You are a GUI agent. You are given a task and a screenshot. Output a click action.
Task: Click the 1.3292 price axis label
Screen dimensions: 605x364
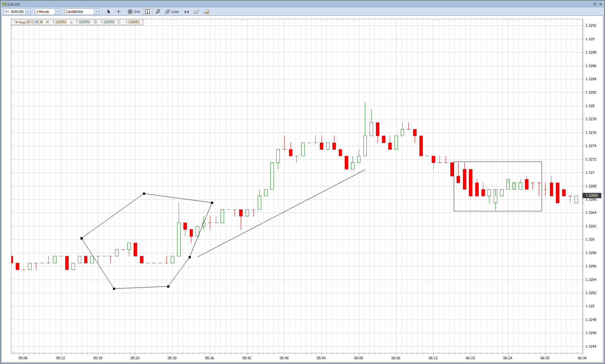pyautogui.click(x=591, y=26)
